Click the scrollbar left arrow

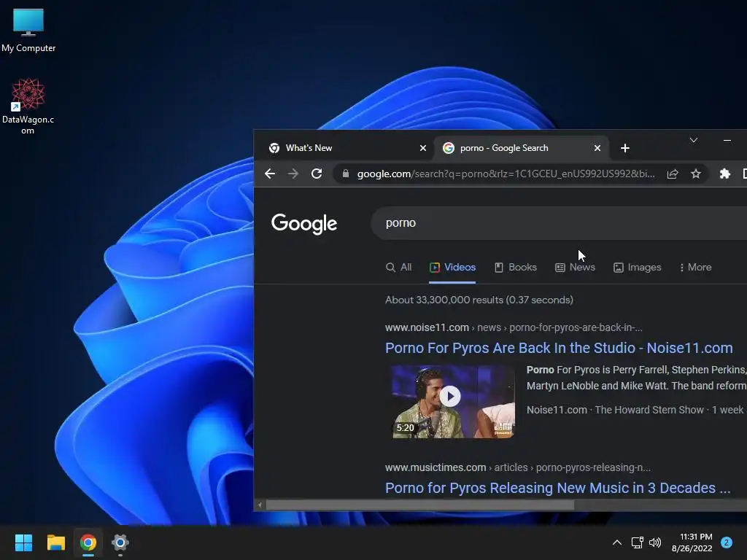[x=260, y=505]
